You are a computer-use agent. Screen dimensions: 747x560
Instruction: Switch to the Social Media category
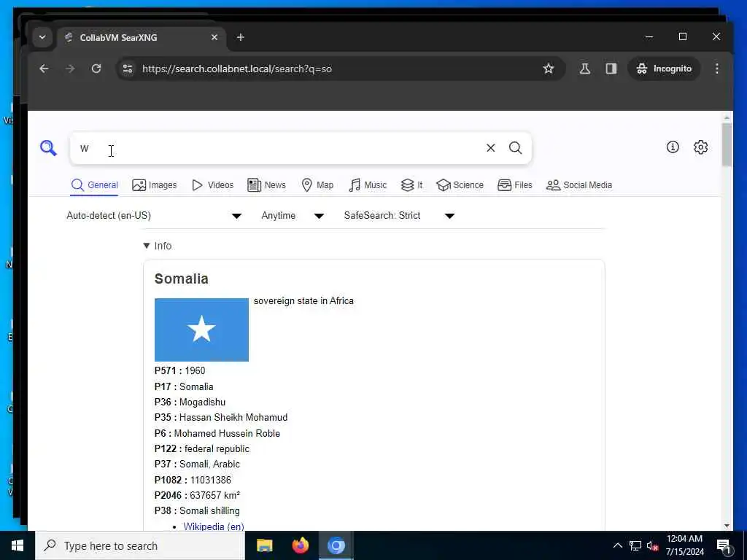(x=578, y=185)
